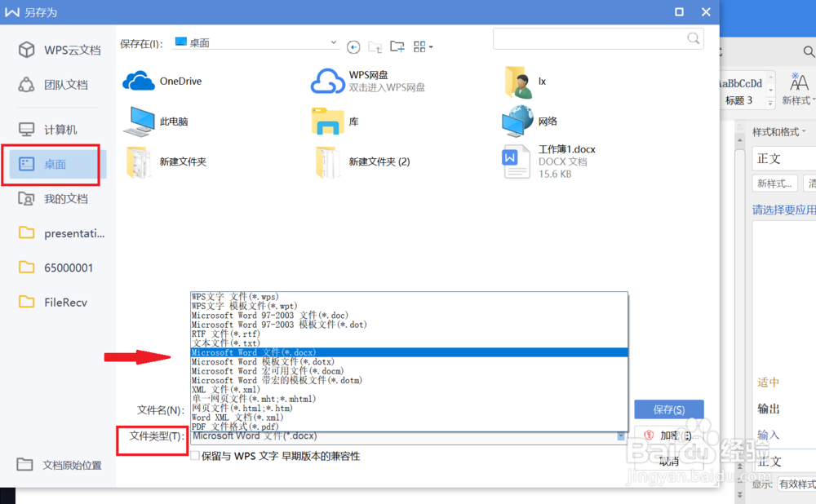Expand the 保存在 location dropdown
Image resolution: width=816 pixels, height=504 pixels.
tap(334, 42)
